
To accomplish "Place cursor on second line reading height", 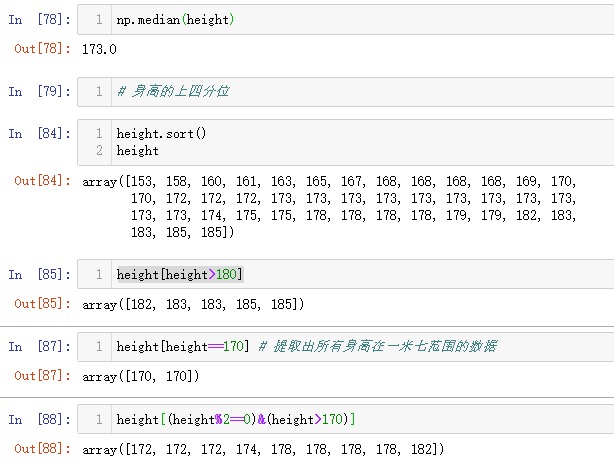I will (x=138, y=151).
